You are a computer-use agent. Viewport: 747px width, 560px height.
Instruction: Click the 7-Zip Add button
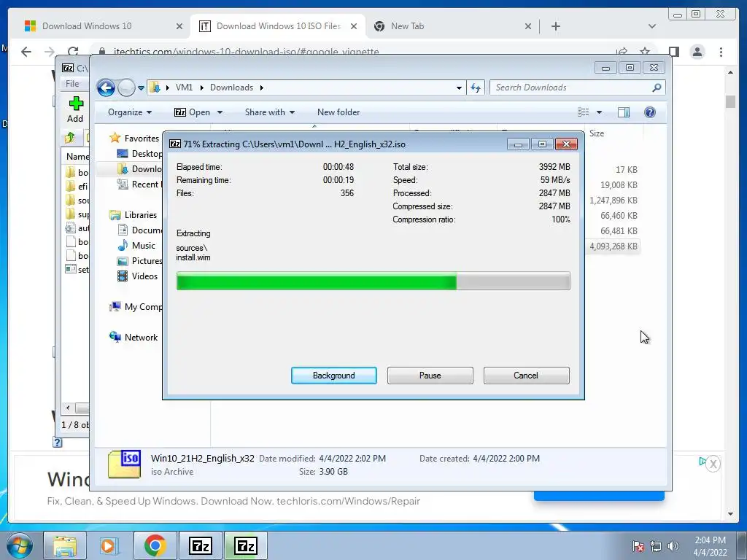click(75, 109)
